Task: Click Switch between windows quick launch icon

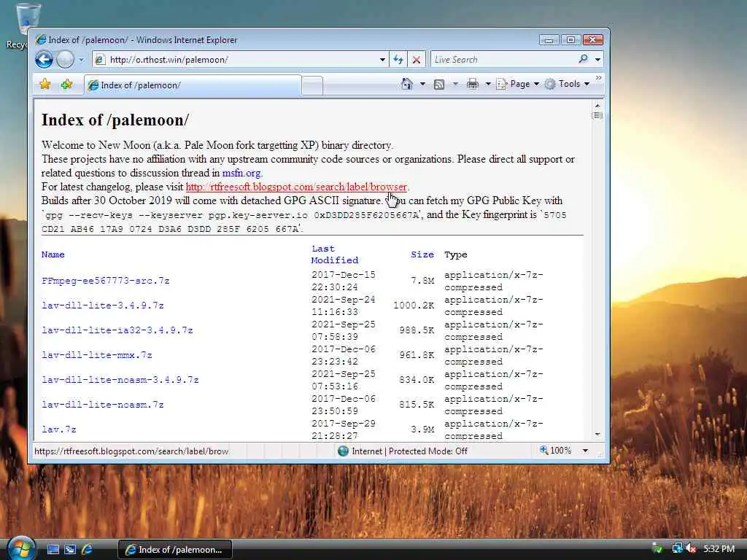Action: point(70,550)
